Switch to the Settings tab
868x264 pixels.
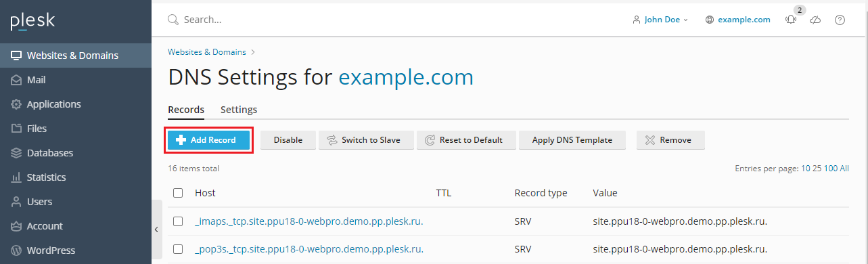click(239, 110)
